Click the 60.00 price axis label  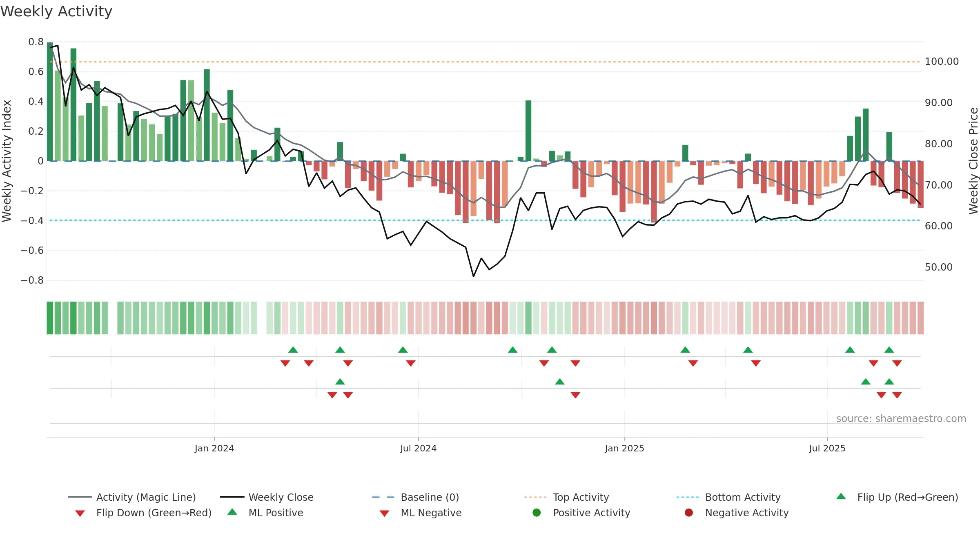coord(938,226)
